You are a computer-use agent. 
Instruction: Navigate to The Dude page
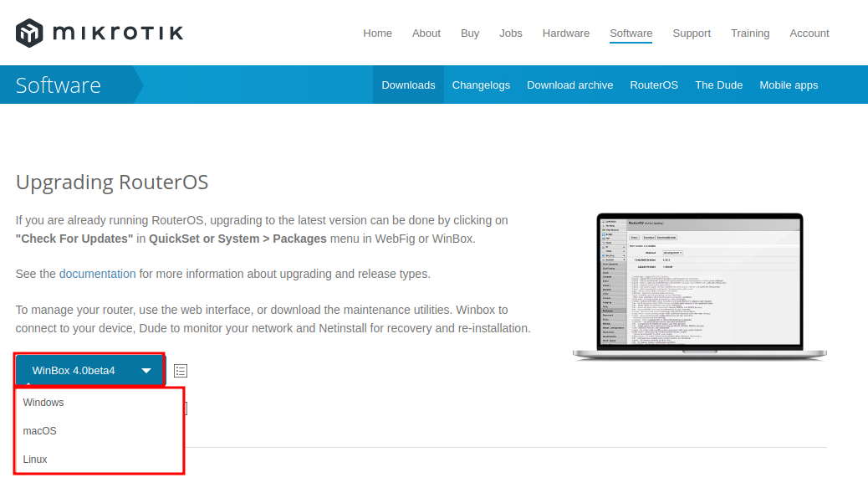(718, 85)
